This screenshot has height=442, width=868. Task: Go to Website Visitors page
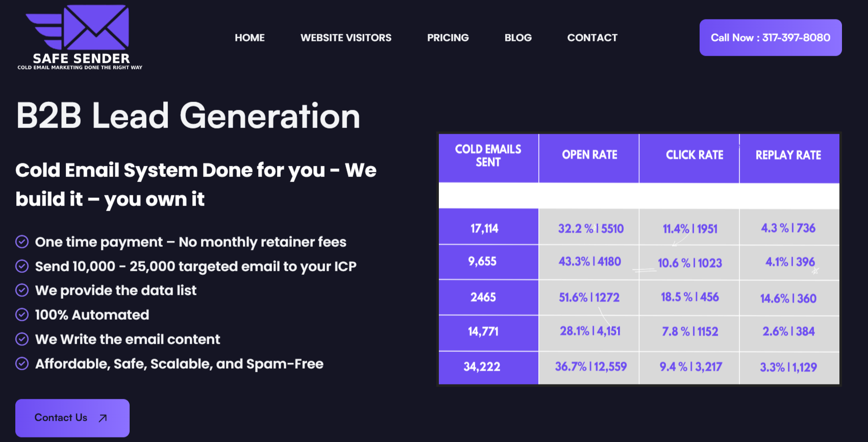pyautogui.click(x=346, y=38)
